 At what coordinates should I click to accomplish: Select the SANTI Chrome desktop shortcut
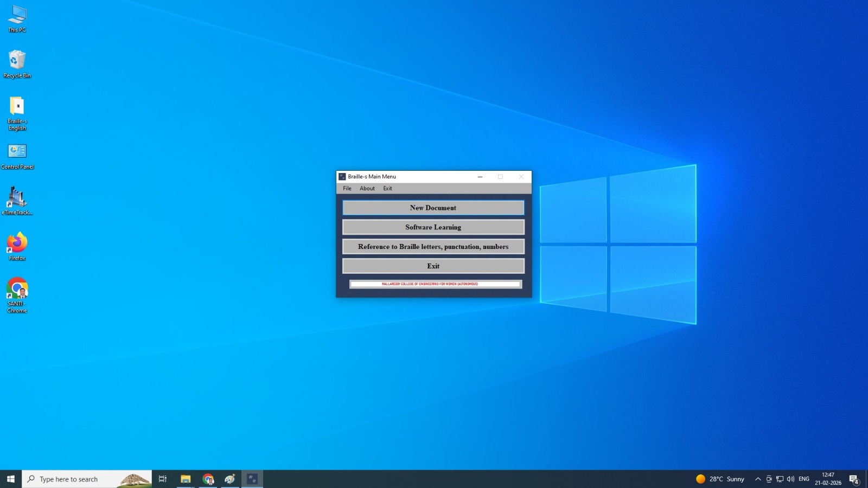point(17,295)
